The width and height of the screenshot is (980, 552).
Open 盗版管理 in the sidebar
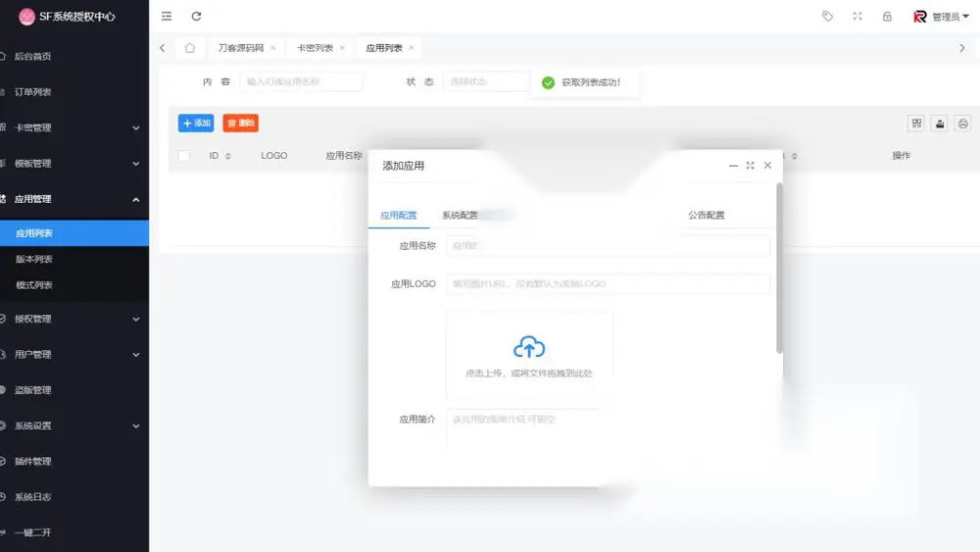[x=74, y=390]
